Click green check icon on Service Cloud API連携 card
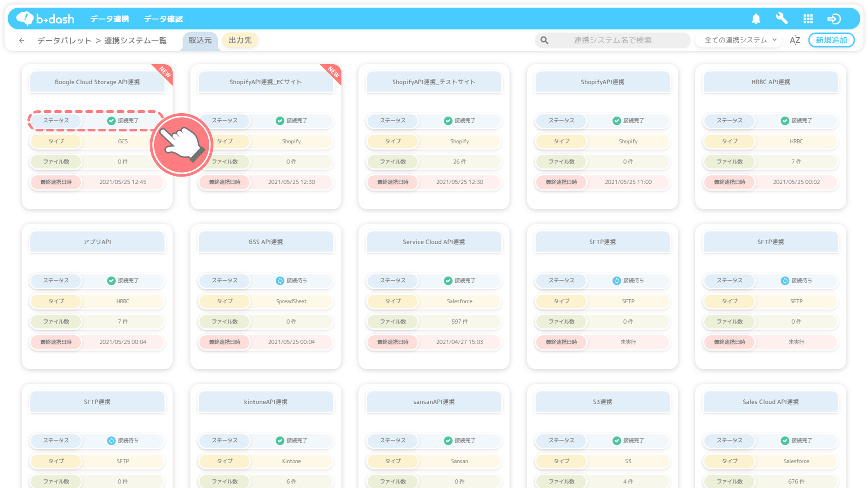This screenshot has width=868, height=488. coord(448,281)
